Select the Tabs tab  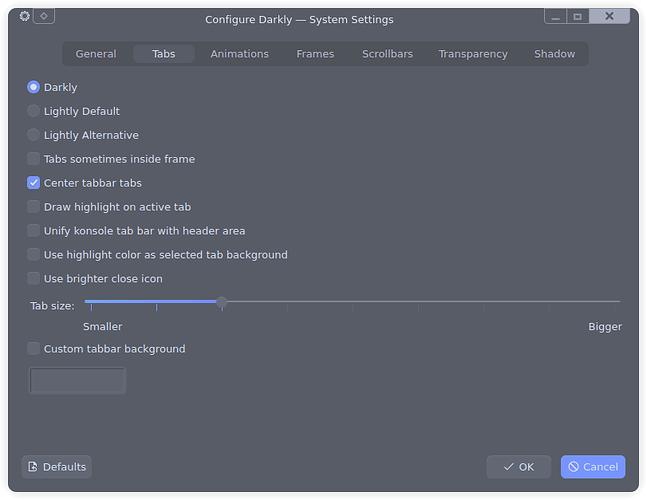point(164,54)
